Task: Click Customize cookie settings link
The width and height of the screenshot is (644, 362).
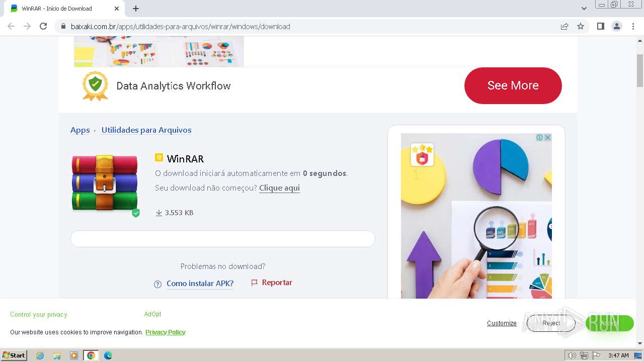Action: click(502, 323)
